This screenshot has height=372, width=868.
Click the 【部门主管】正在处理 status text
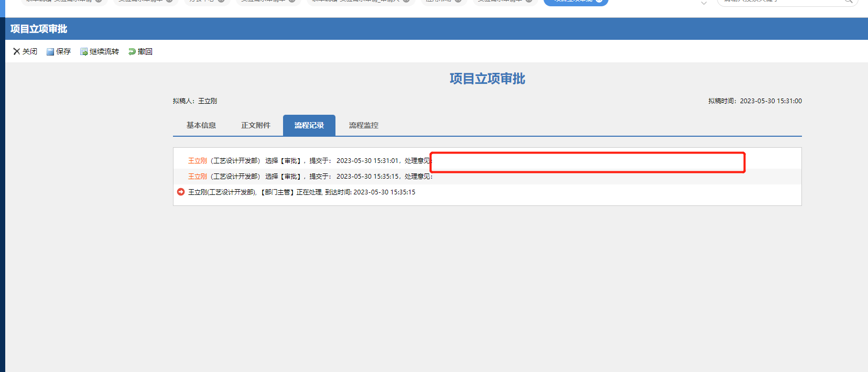coord(291,192)
